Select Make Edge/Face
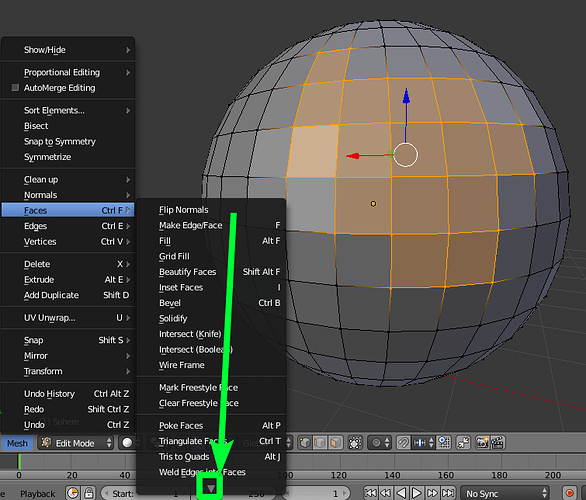Screen dimensions: 586x500 (211, 225)
